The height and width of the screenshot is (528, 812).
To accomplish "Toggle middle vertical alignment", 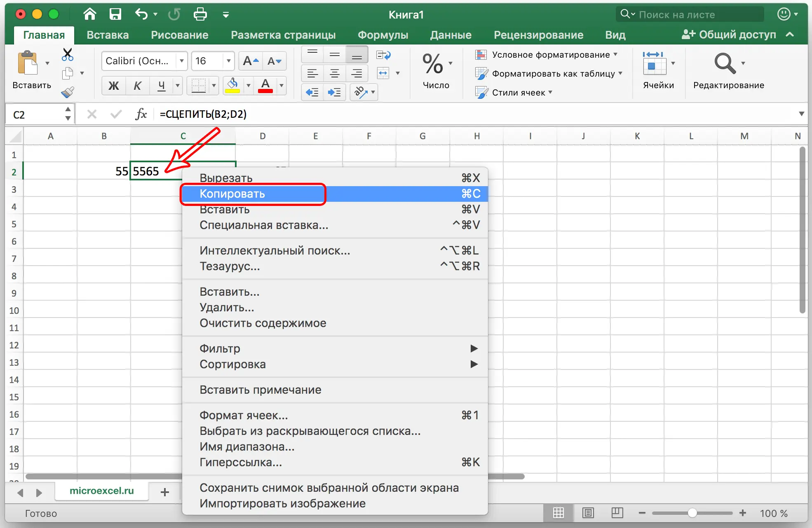I will pyautogui.click(x=335, y=54).
